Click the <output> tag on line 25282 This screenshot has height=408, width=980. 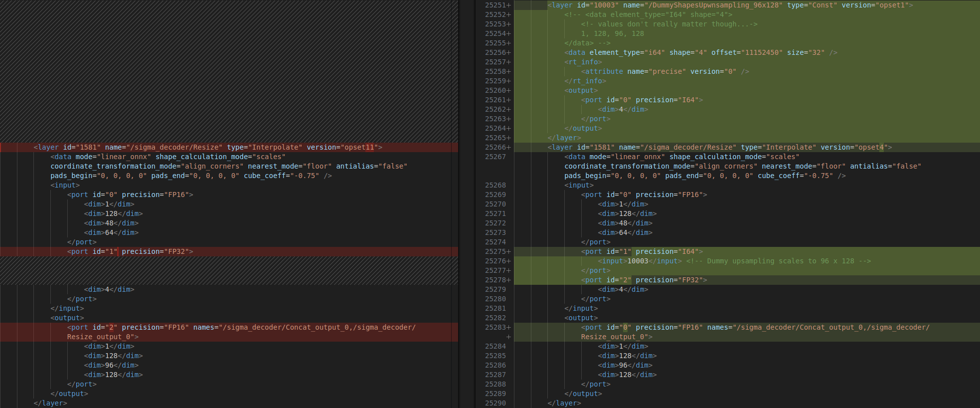pyautogui.click(x=581, y=318)
